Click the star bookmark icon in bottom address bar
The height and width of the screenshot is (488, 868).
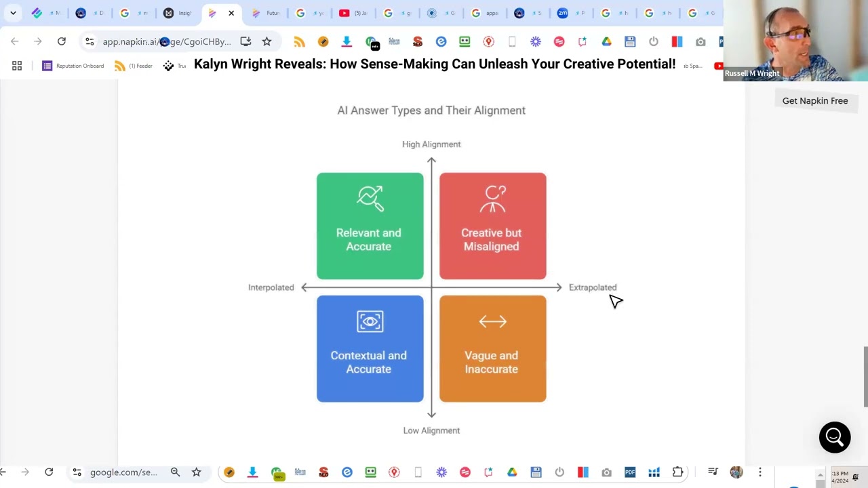coord(196,472)
